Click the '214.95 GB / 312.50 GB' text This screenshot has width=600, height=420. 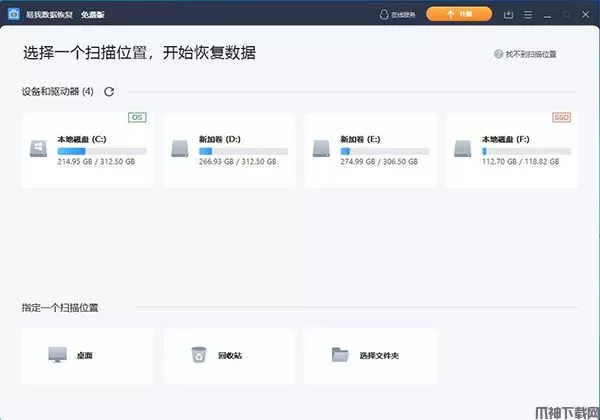pos(96,162)
